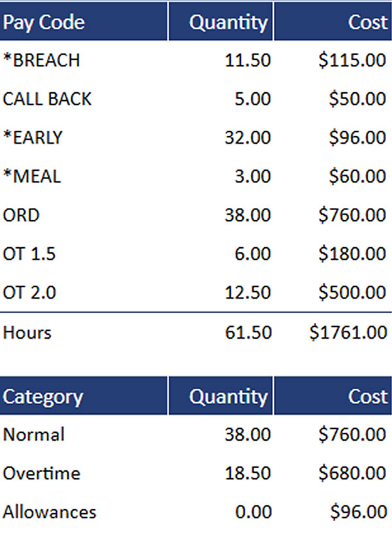Click the ORD pay code cell
This screenshot has height=533, width=392.
(21, 215)
